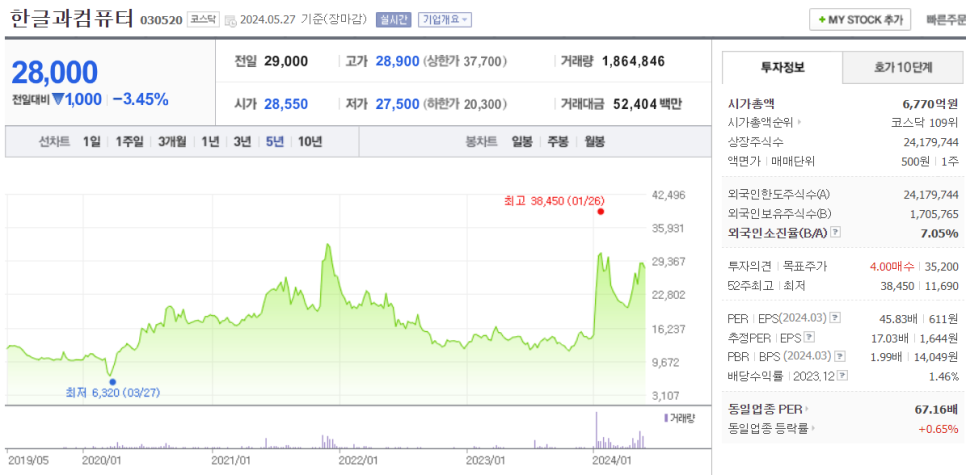Show the 주봉 candlestick chart

tap(558, 142)
